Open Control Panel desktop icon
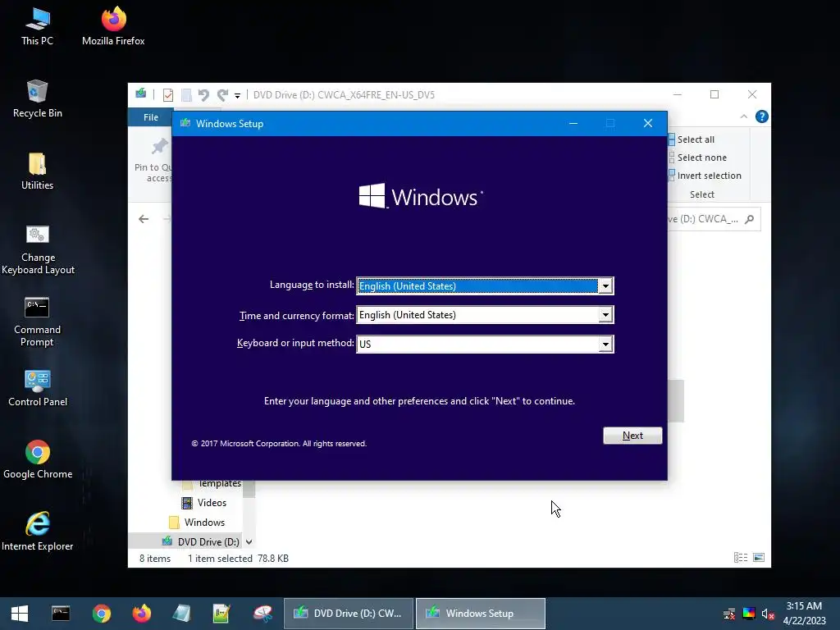This screenshot has height=630, width=840. [x=38, y=388]
